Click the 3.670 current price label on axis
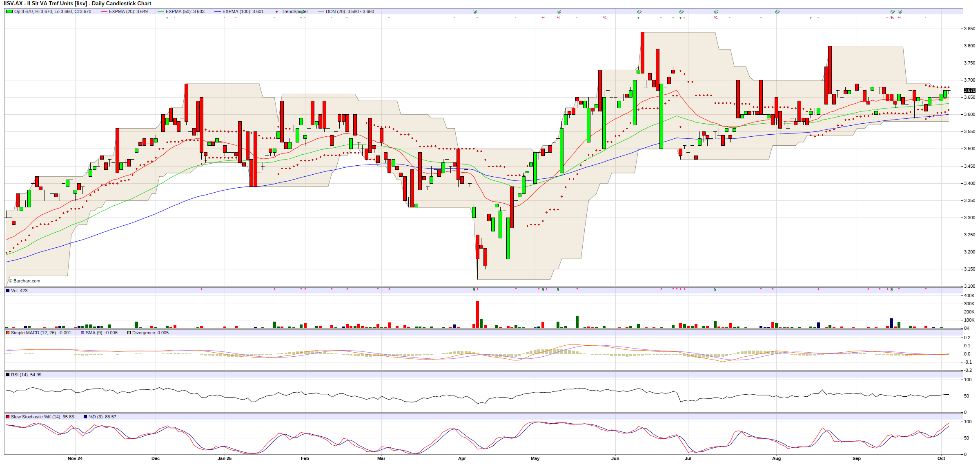 969,90
